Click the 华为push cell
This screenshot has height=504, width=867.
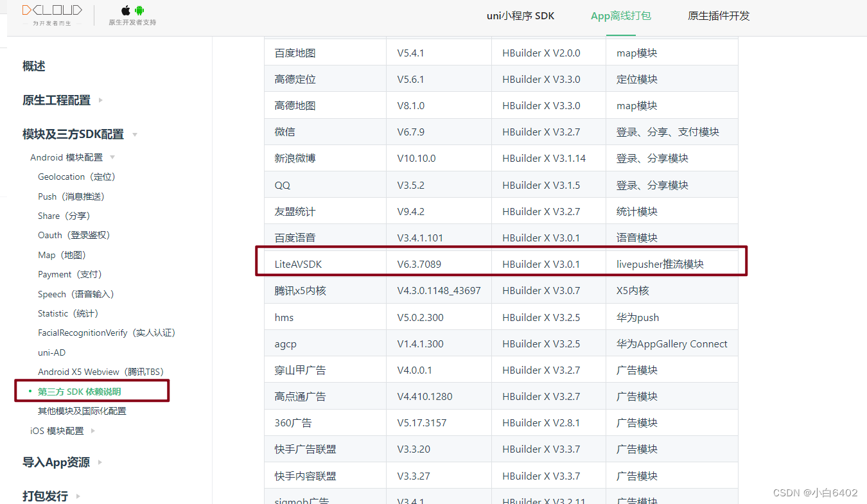pyautogui.click(x=672, y=318)
